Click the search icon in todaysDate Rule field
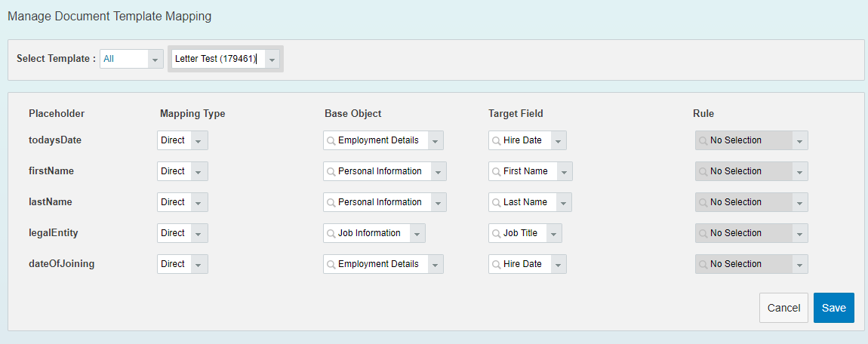Screen dimensions: 868x344 coord(703,140)
